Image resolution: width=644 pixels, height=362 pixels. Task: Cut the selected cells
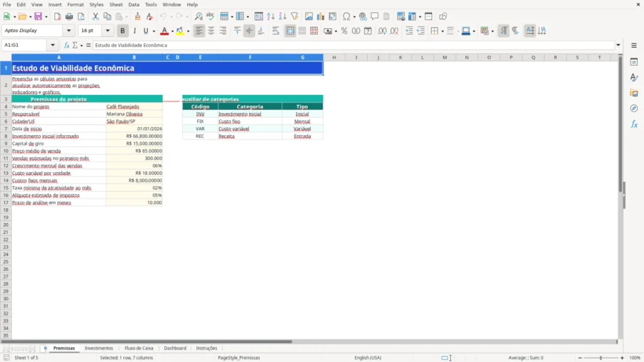coord(96,16)
